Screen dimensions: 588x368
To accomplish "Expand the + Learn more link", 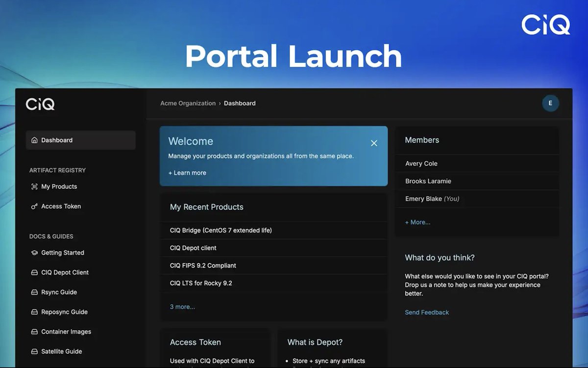I will [x=187, y=173].
